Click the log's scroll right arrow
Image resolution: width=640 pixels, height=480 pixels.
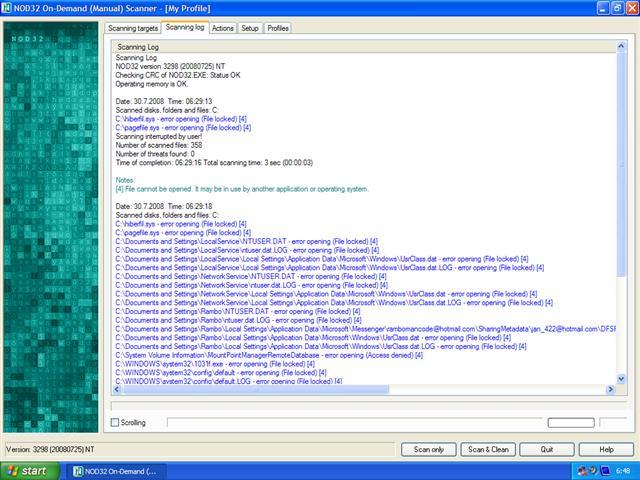point(611,389)
